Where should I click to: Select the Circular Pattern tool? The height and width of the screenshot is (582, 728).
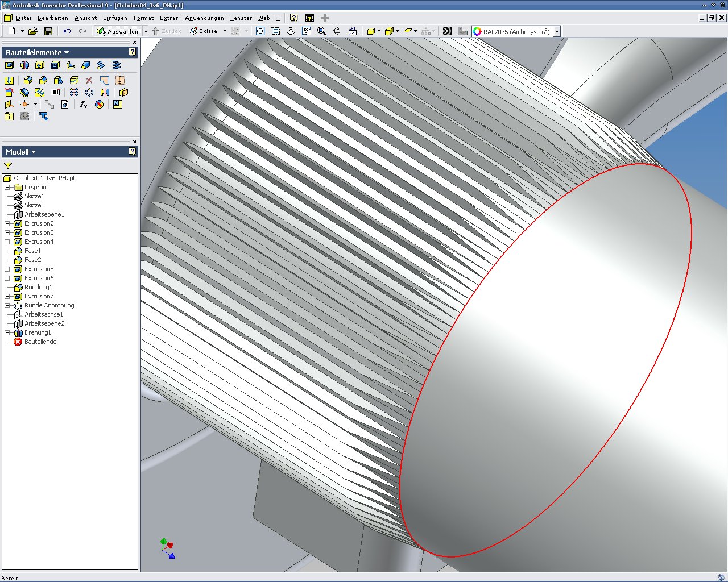[x=89, y=92]
